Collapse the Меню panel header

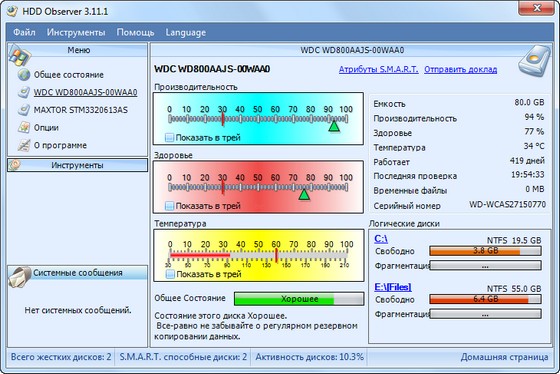pyautogui.click(x=78, y=50)
